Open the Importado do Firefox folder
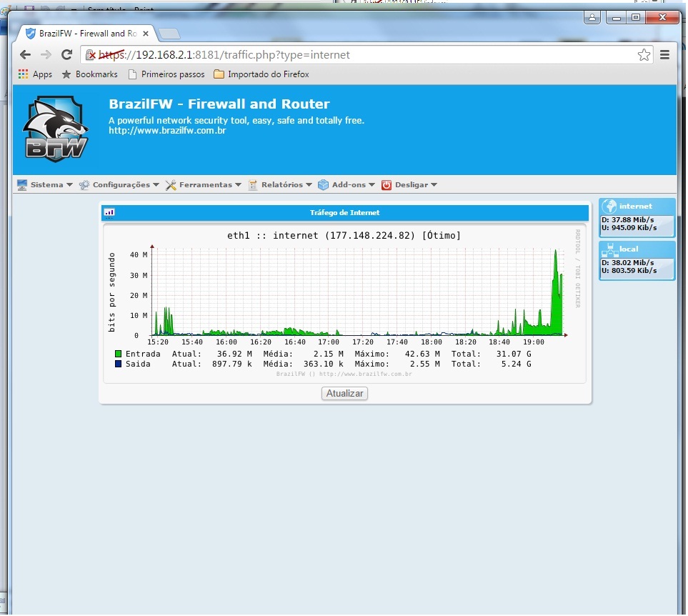The image size is (688, 616). point(261,74)
